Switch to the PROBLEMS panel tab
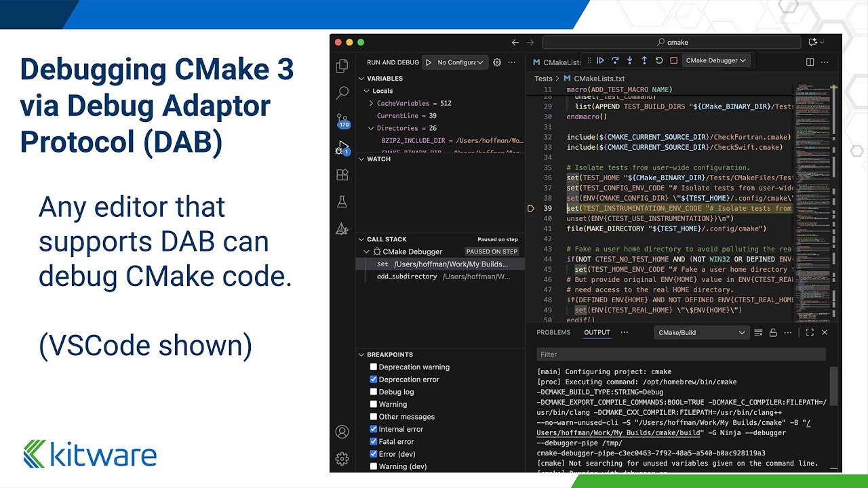Screen dimensions: 868x488 (553, 333)
